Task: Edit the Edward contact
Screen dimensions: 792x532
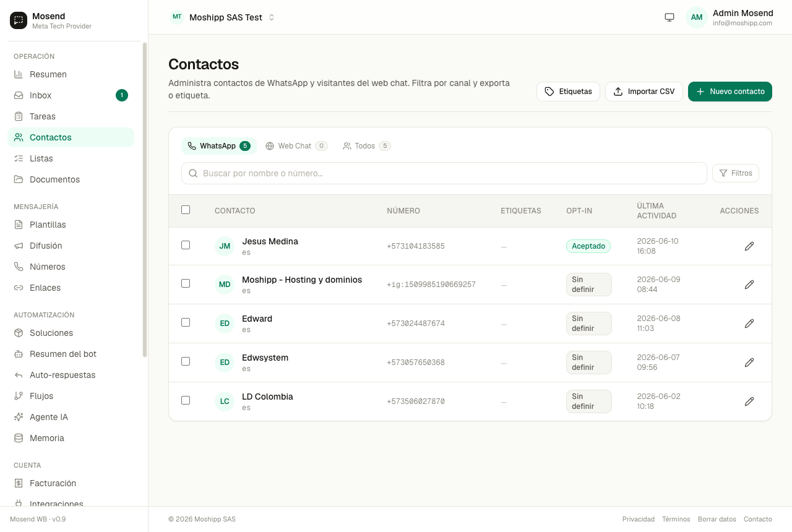Action: [x=749, y=324]
